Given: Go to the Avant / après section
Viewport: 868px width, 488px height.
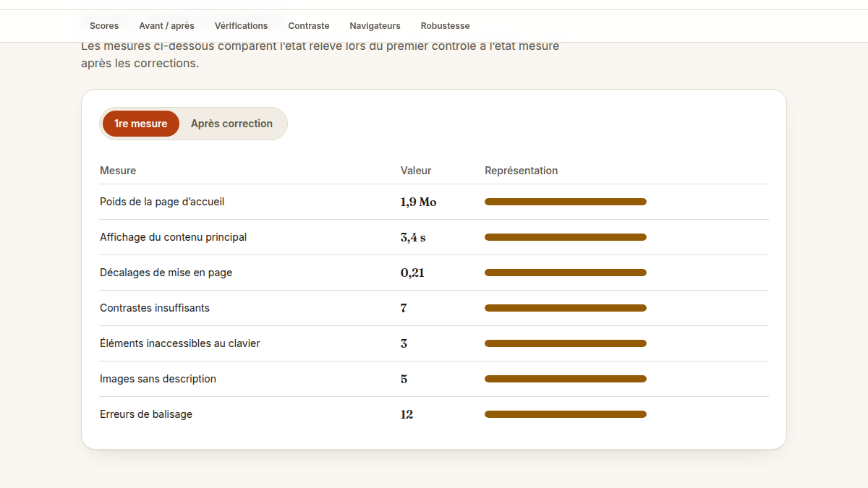Looking at the screenshot, I should [166, 26].
